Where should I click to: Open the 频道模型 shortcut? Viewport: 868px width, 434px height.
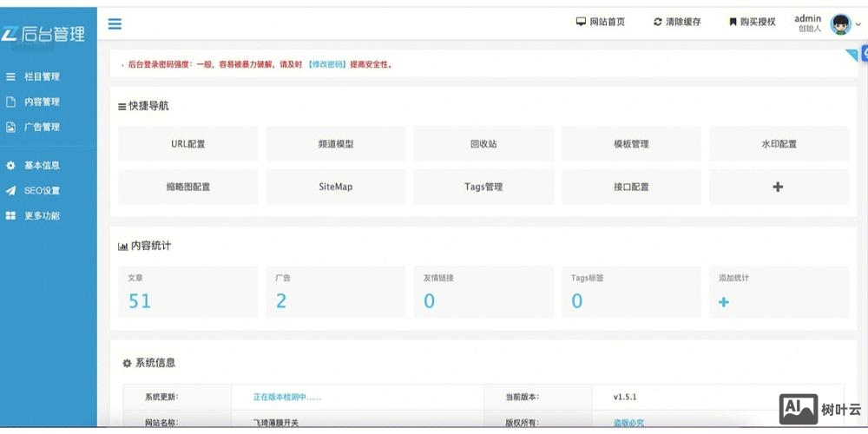[336, 144]
